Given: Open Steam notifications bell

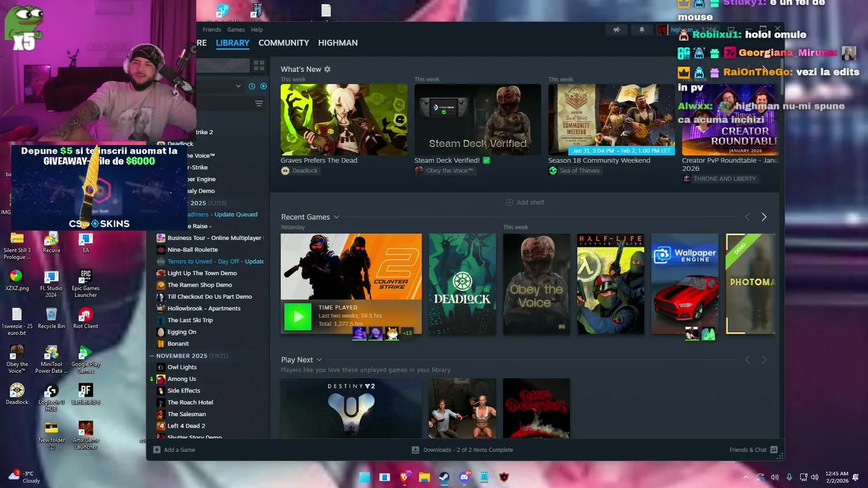Looking at the screenshot, I should pyautogui.click(x=642, y=30).
